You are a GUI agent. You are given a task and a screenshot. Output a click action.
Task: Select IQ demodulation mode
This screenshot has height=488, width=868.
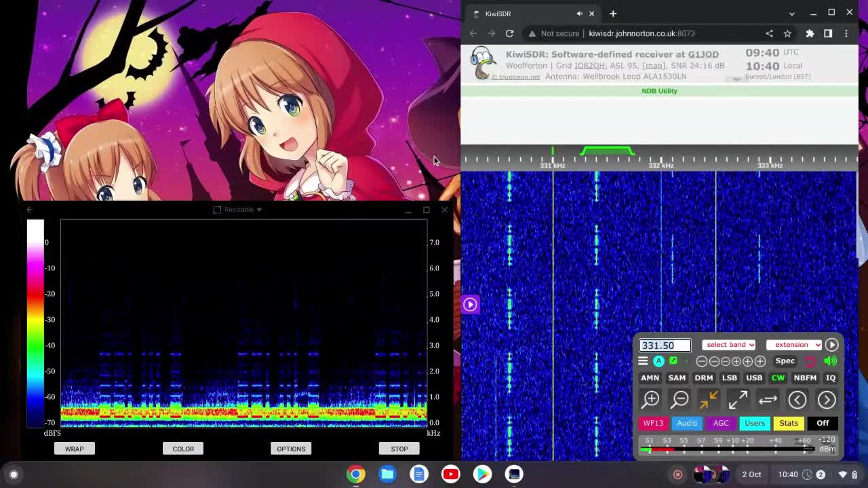point(831,378)
